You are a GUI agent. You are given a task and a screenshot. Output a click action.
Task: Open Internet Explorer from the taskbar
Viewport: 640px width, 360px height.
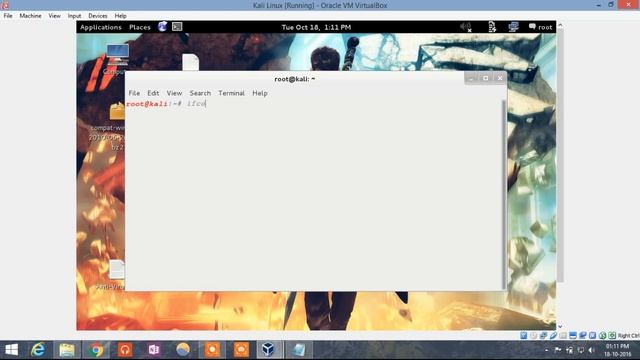(38, 350)
